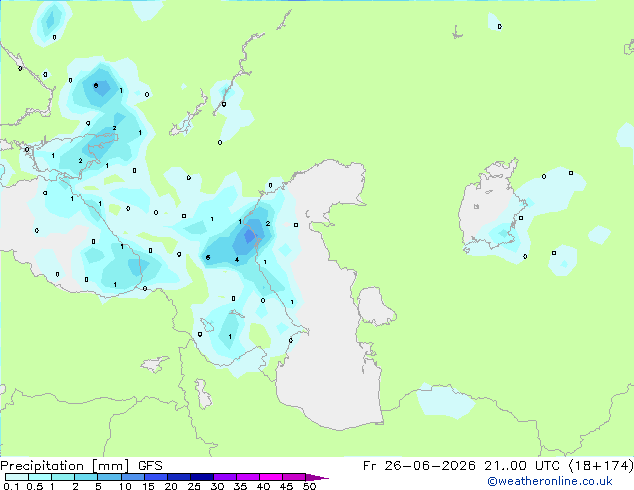
Task: Select the 5–10 mm legend color swatch
Action: tap(109, 477)
